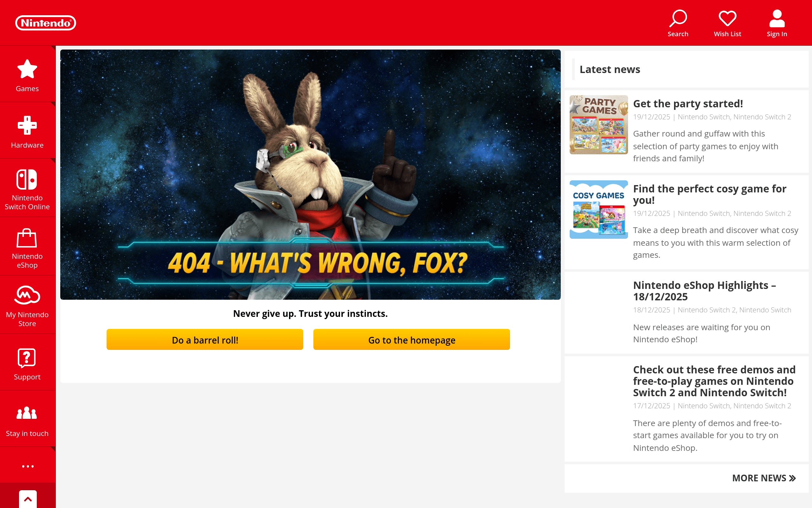Open the Wish List heart icon
Image resolution: width=812 pixels, height=508 pixels.
click(x=727, y=18)
